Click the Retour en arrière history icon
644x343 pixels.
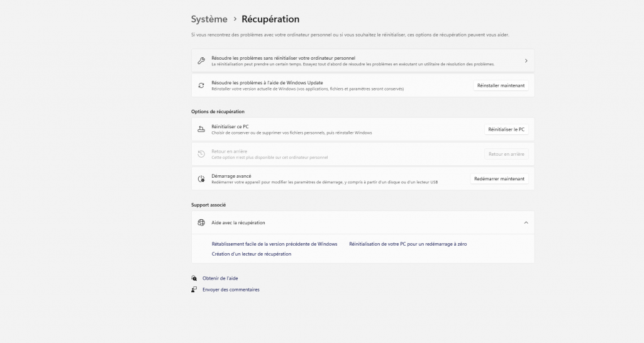[201, 154]
